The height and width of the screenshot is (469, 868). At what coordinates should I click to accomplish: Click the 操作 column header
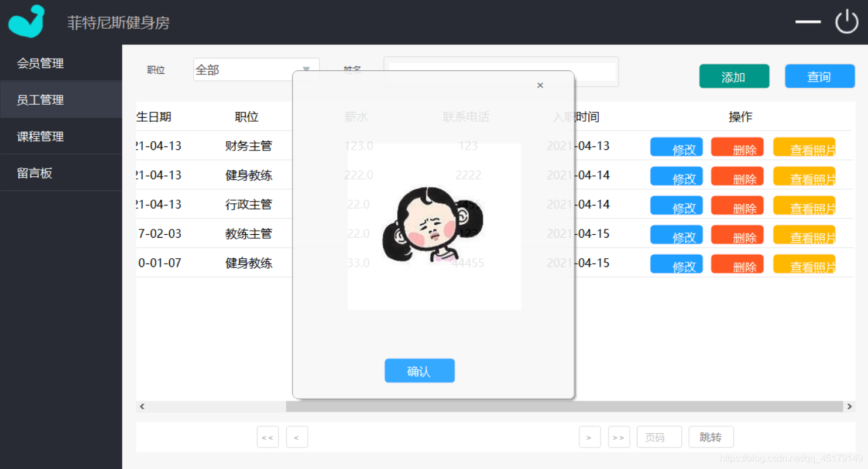[x=740, y=117]
